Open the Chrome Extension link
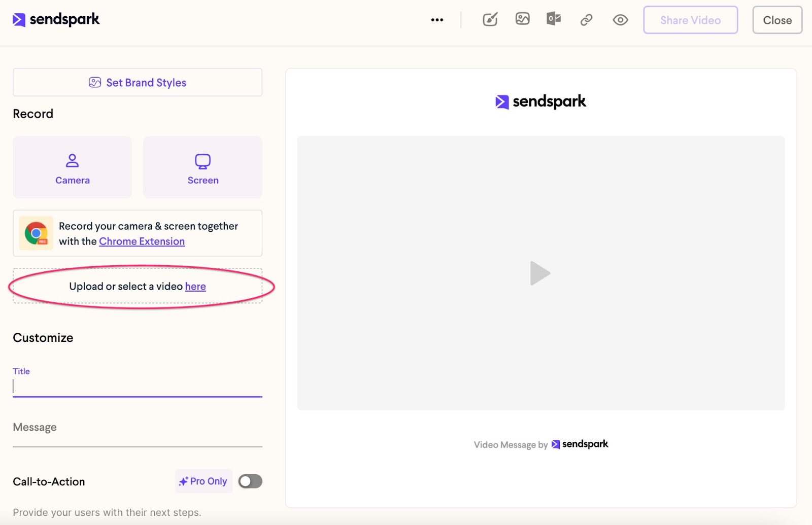 [x=142, y=241]
